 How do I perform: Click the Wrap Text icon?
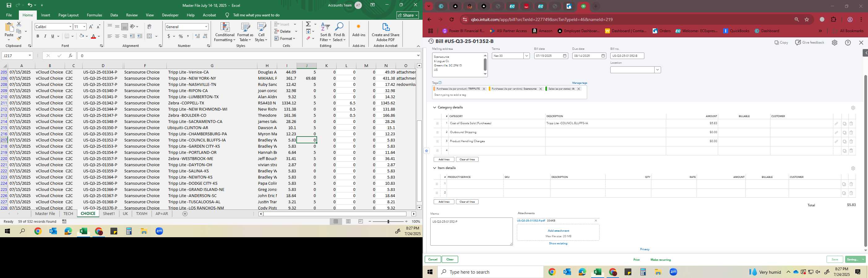click(x=149, y=27)
